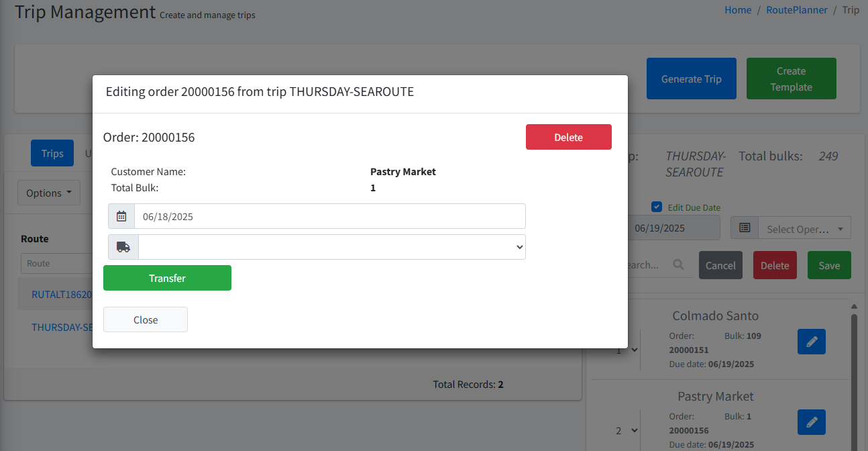
Task: Click the 06/18/2025 date input field
Action: coord(329,216)
